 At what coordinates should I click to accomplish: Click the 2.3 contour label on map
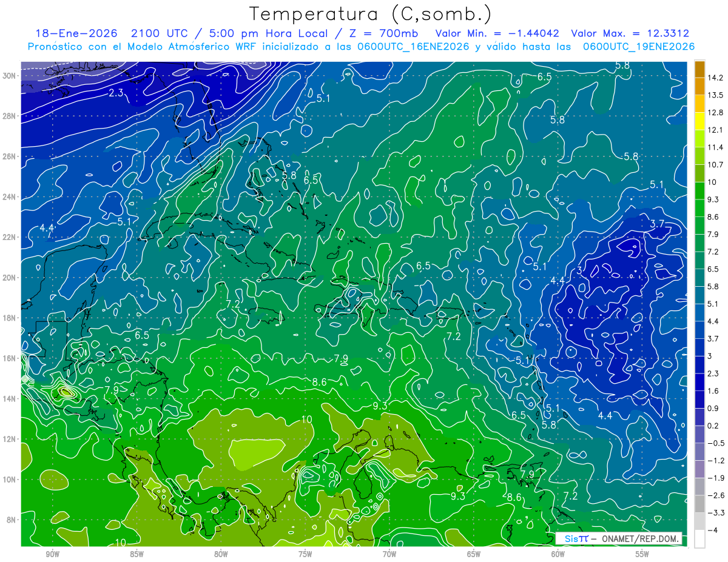116,93
